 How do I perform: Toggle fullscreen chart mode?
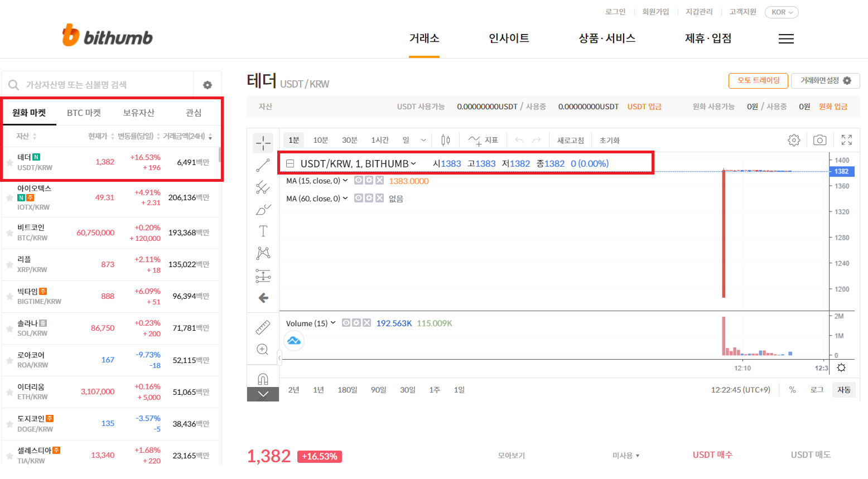point(846,140)
